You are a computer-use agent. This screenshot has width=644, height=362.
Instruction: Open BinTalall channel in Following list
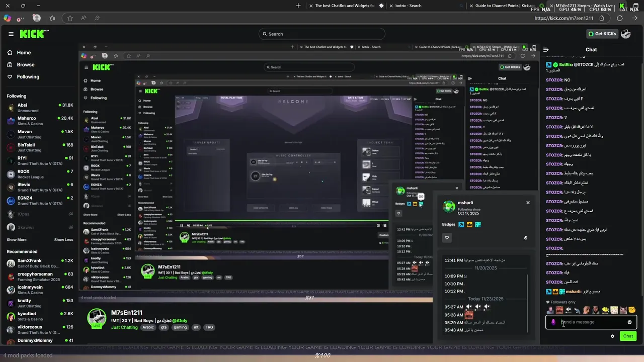tap(39, 147)
